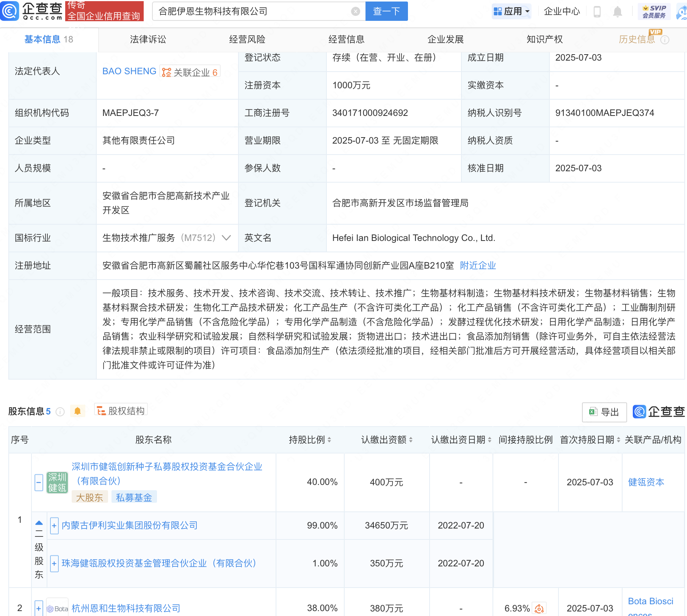This screenshot has height=616, width=687.
Task: Open the 股权结构 view
Action: pos(121,411)
